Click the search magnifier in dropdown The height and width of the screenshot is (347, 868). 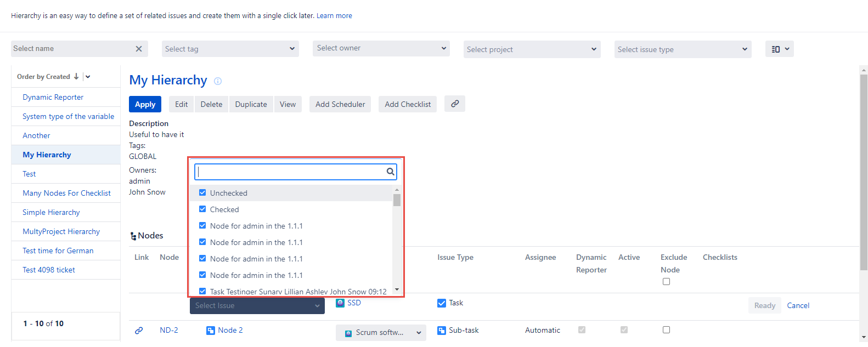click(390, 172)
